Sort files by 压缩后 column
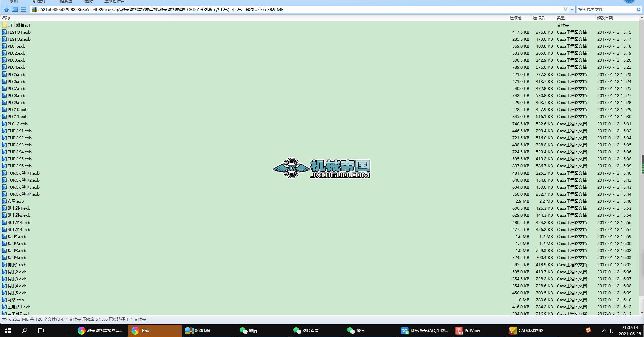This screenshot has width=644, height=337. point(539,18)
